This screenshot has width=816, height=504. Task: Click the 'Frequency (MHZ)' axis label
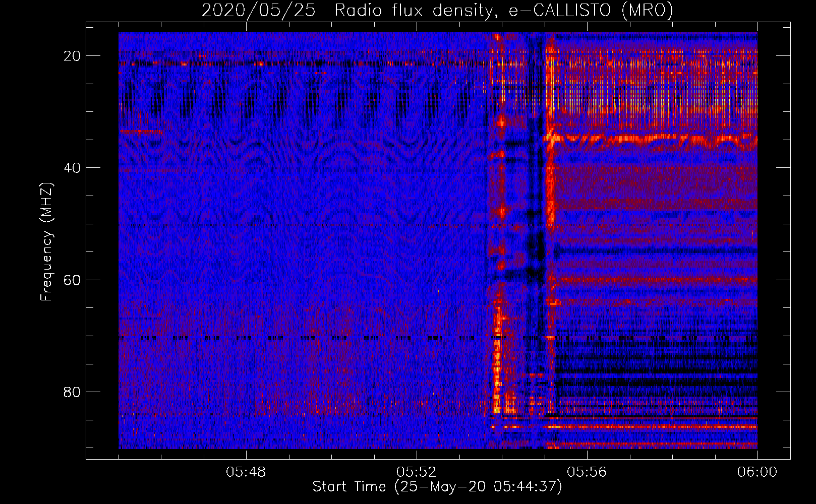46,242
